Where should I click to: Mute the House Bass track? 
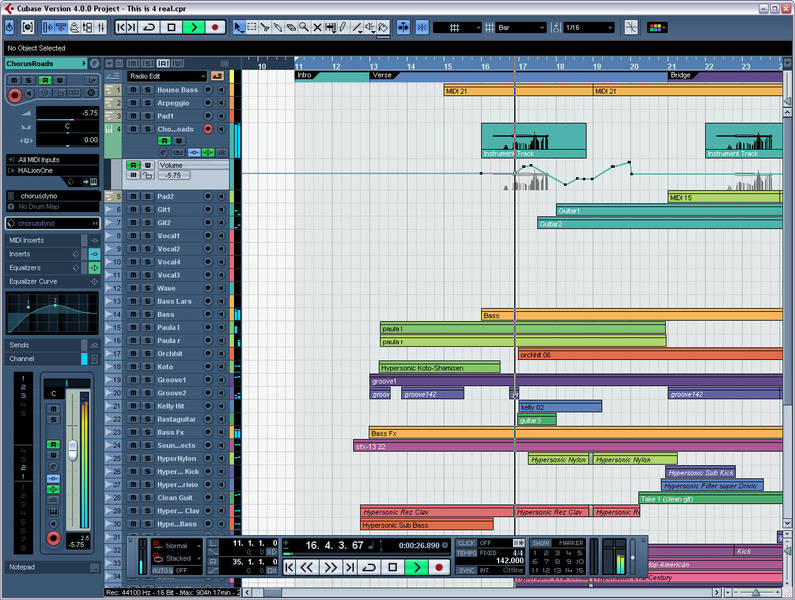133,90
